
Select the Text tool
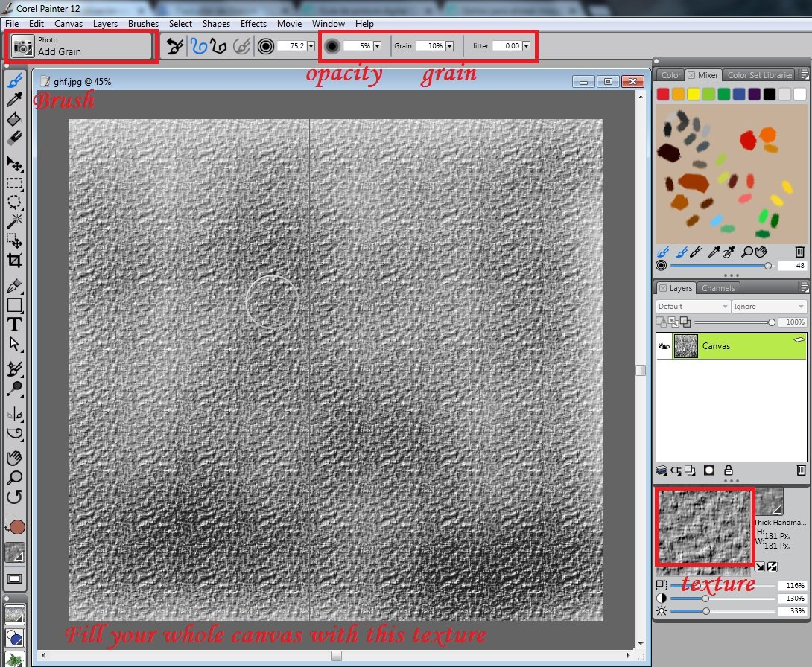[x=14, y=325]
